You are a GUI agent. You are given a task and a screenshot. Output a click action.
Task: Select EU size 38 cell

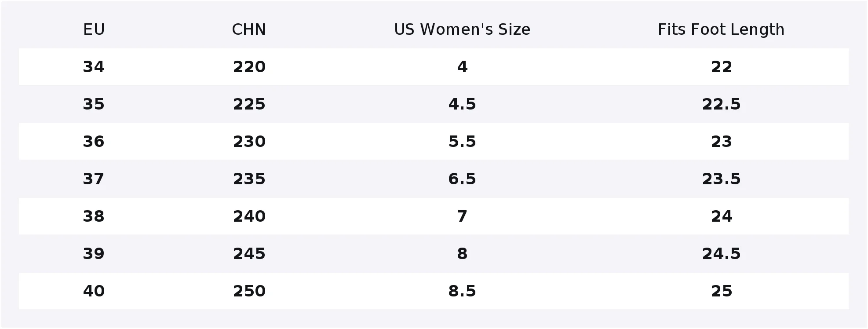[94, 216]
